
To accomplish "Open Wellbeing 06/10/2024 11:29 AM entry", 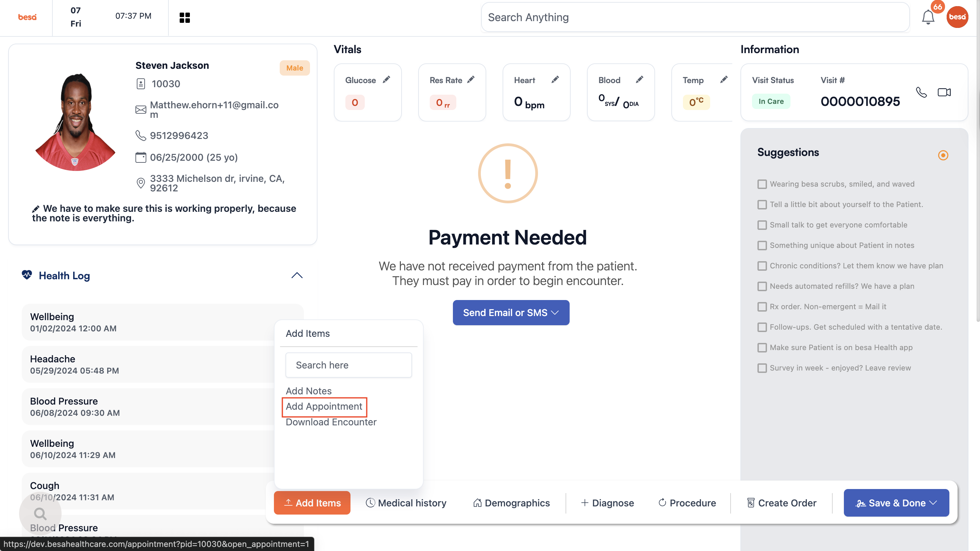I will (x=162, y=449).
